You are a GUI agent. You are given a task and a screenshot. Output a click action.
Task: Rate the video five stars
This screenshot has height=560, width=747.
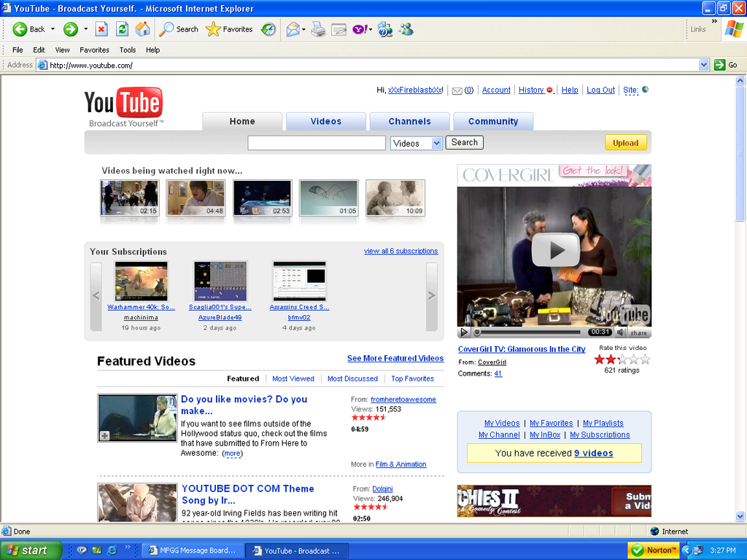[x=645, y=359]
